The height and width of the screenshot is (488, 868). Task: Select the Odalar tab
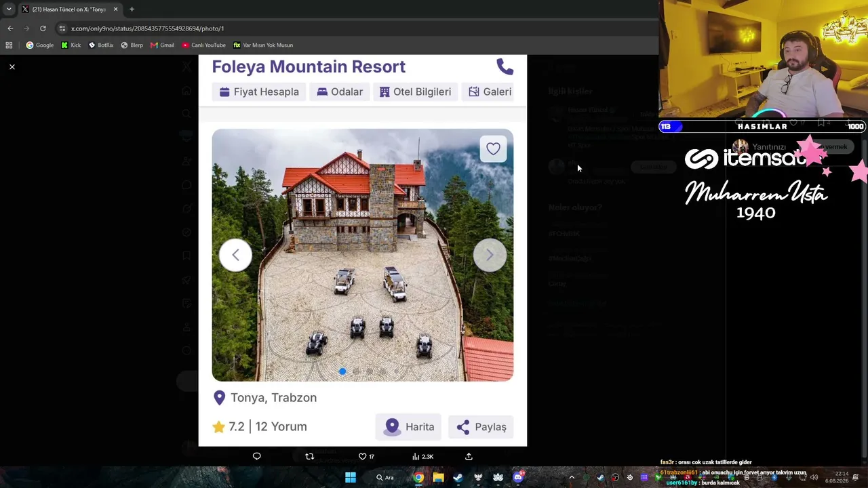[x=340, y=91]
